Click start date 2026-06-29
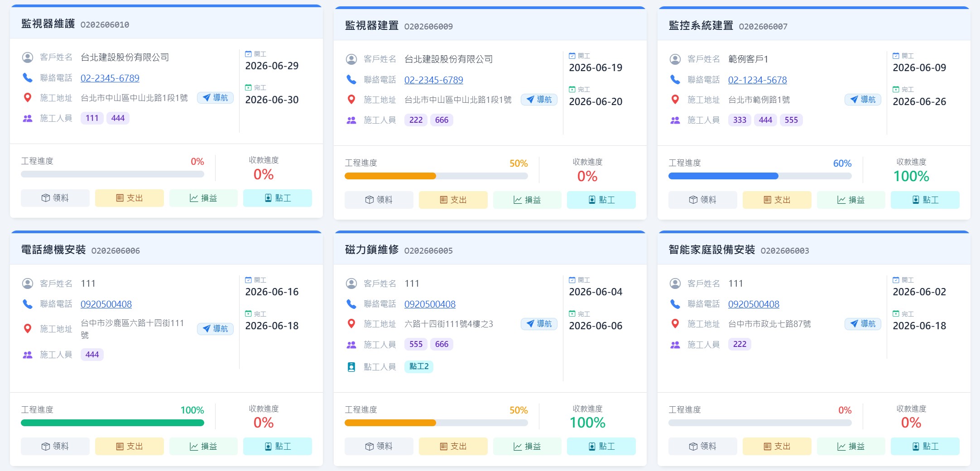 (x=272, y=66)
